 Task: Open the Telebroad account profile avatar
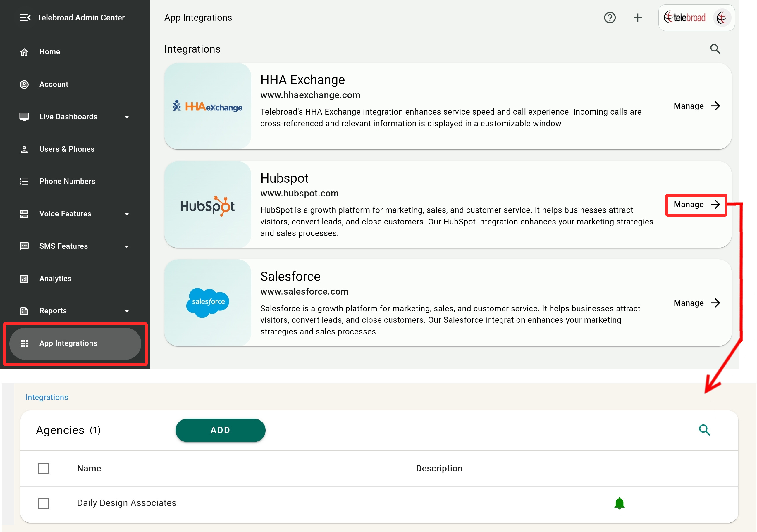(722, 18)
